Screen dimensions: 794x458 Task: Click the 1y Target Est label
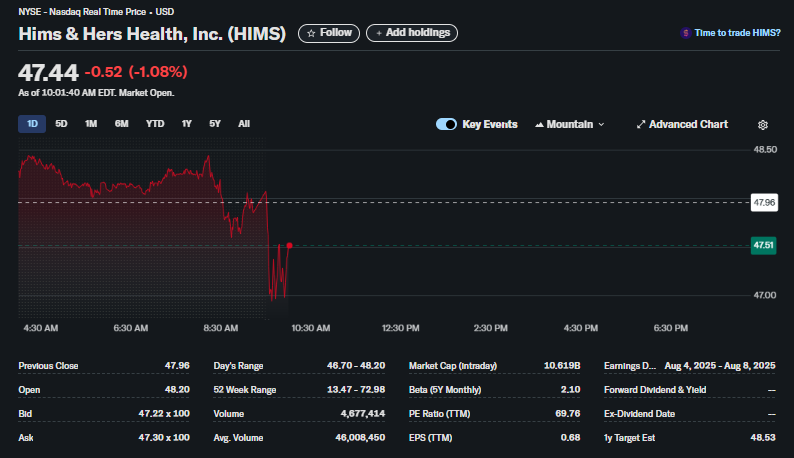tap(629, 438)
